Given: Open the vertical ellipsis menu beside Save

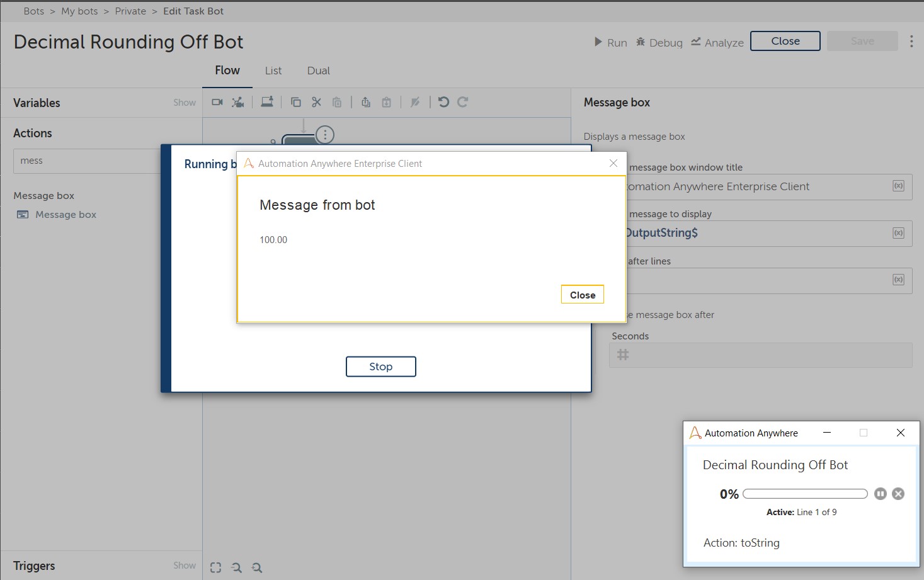Looking at the screenshot, I should pyautogui.click(x=911, y=42).
